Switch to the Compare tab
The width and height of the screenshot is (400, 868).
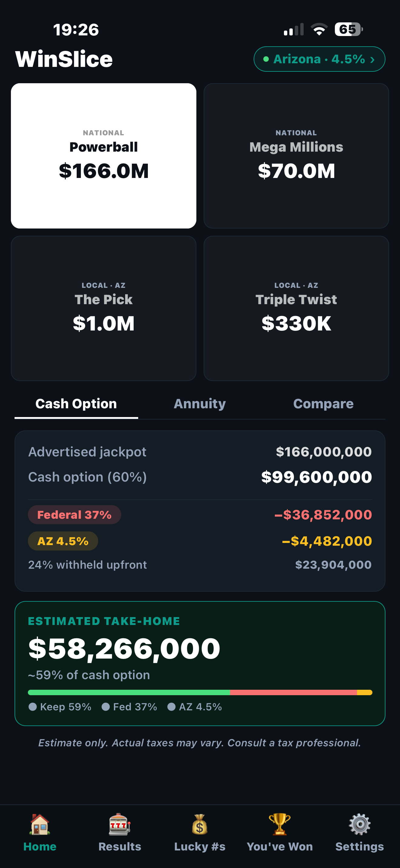click(323, 404)
